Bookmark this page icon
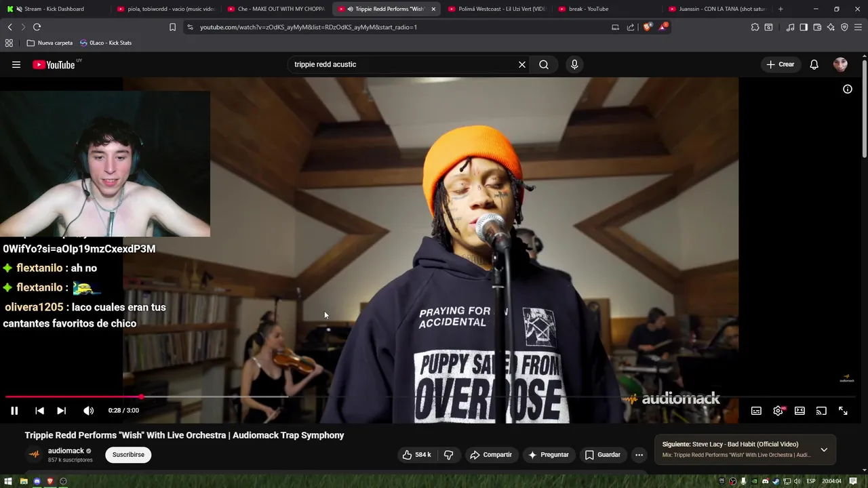 [x=172, y=27]
